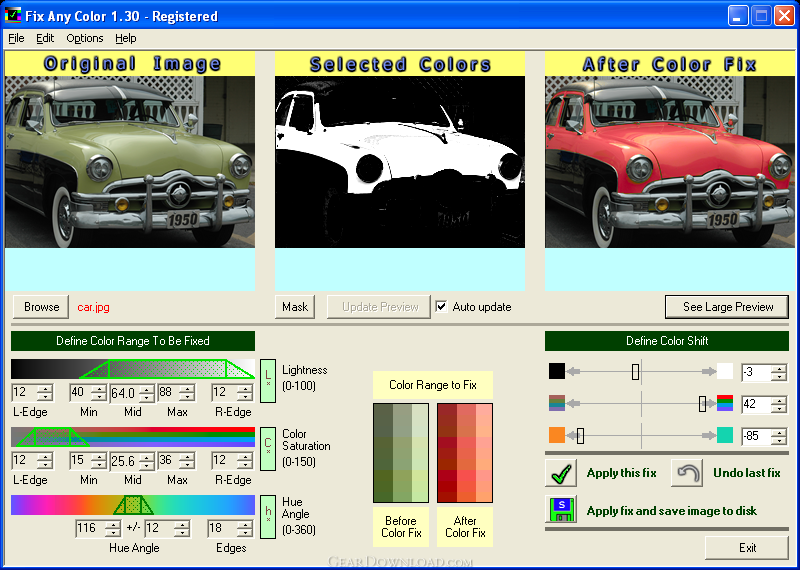Screen dimensions: 800x570
Task: Click the After Color Fix red car preview
Action: [x=670, y=162]
